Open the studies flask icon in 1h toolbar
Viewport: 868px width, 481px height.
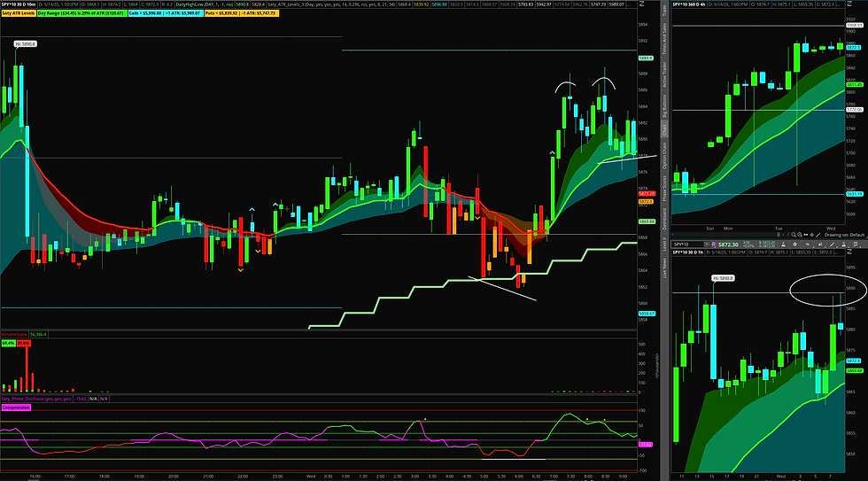click(x=783, y=244)
